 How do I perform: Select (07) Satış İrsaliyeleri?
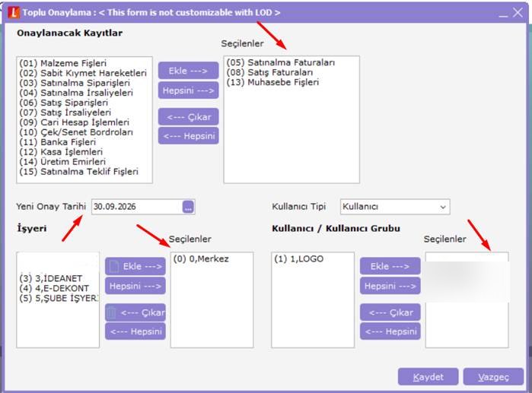coord(65,113)
